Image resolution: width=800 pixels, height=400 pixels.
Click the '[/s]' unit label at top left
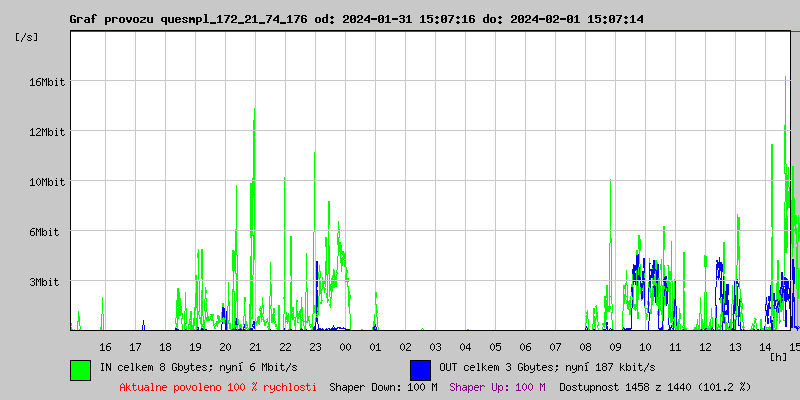tap(27, 37)
